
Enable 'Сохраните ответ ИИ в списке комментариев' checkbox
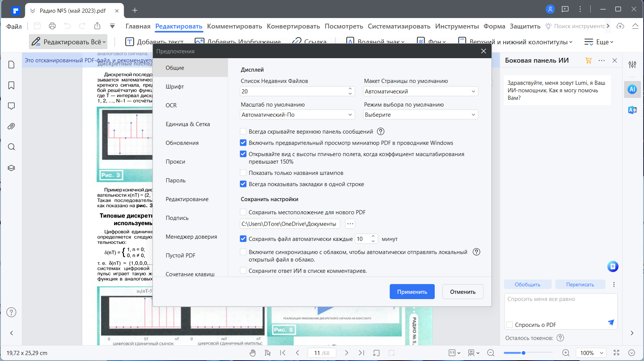[x=243, y=271]
